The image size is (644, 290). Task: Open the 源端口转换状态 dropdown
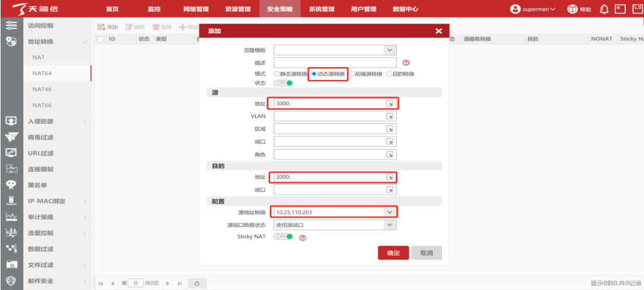coord(390,225)
